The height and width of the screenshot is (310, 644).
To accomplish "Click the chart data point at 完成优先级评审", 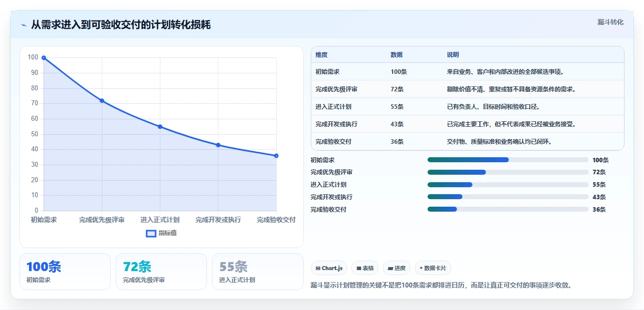I will pos(102,101).
